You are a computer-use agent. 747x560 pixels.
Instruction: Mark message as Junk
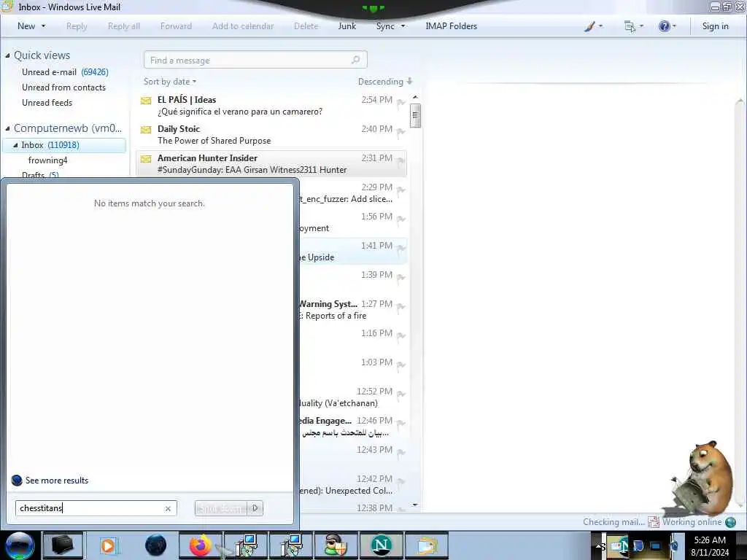click(347, 26)
